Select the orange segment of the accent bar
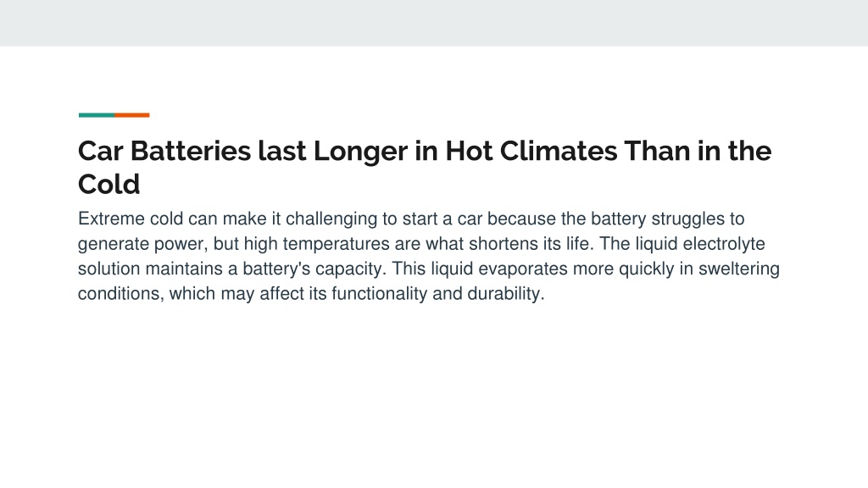 pyautogui.click(x=131, y=115)
